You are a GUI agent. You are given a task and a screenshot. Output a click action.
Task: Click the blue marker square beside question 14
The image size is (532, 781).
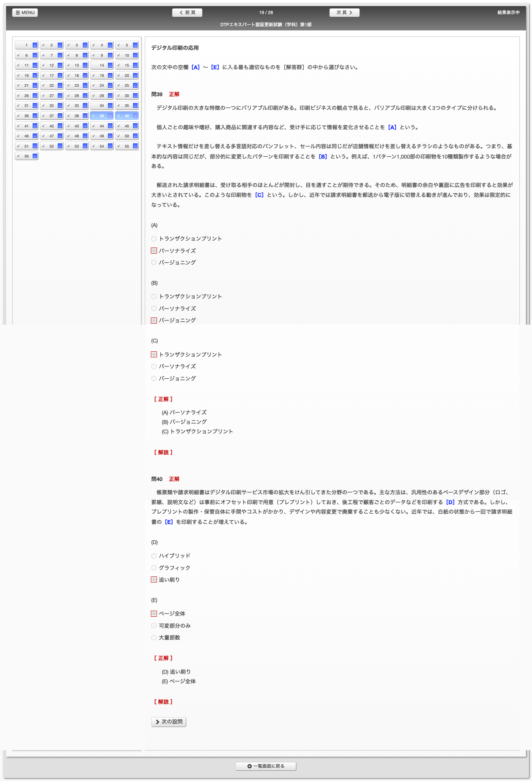[x=110, y=65]
